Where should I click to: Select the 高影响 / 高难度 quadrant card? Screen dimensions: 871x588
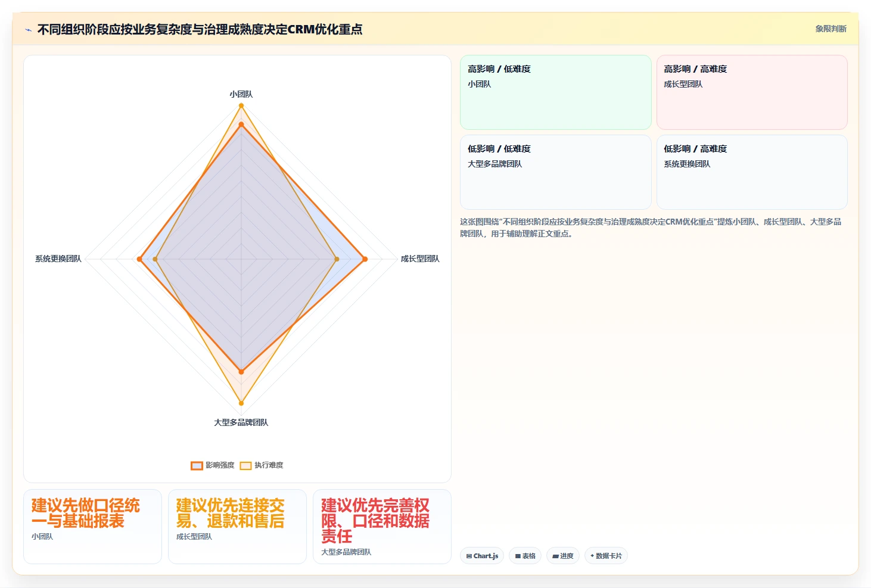coord(752,92)
